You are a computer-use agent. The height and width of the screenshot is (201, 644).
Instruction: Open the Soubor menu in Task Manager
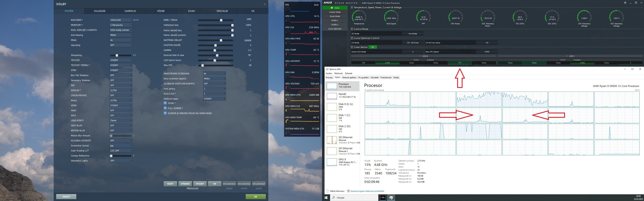tap(329, 73)
